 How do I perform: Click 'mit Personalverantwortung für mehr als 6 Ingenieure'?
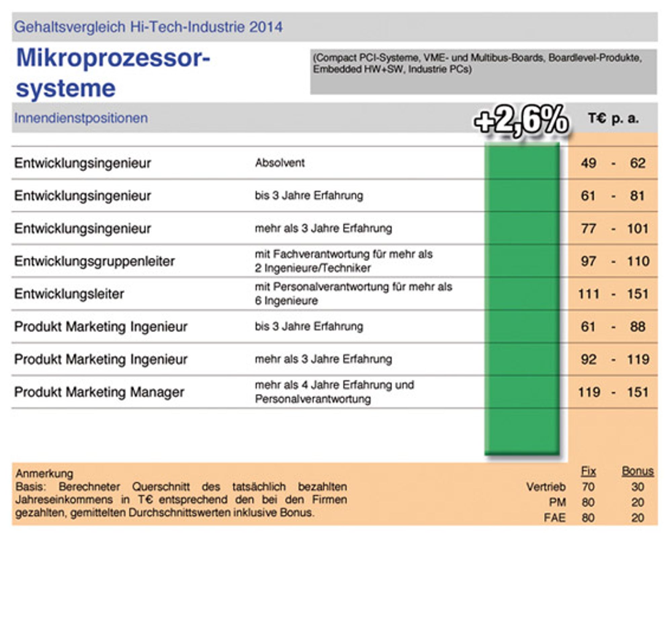353,294
